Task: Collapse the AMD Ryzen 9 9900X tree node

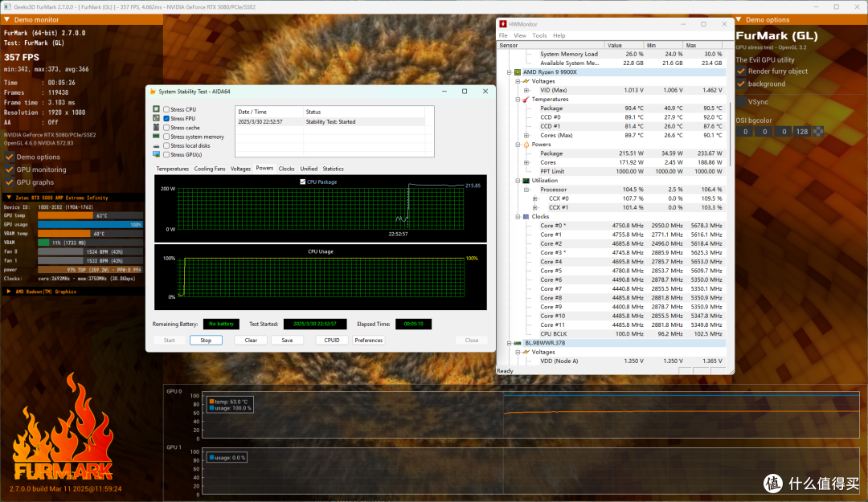Action: [x=510, y=72]
